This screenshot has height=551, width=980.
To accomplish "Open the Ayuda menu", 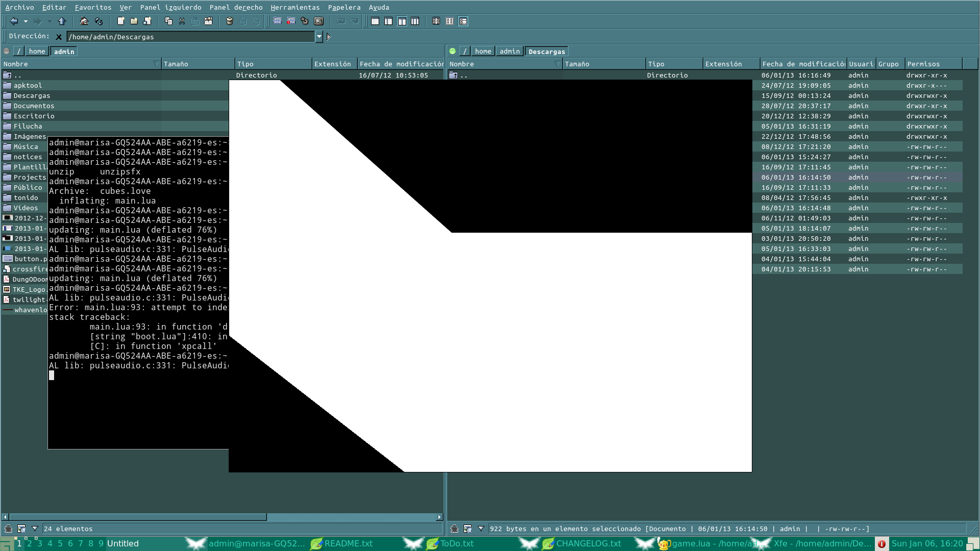I will click(x=379, y=7).
